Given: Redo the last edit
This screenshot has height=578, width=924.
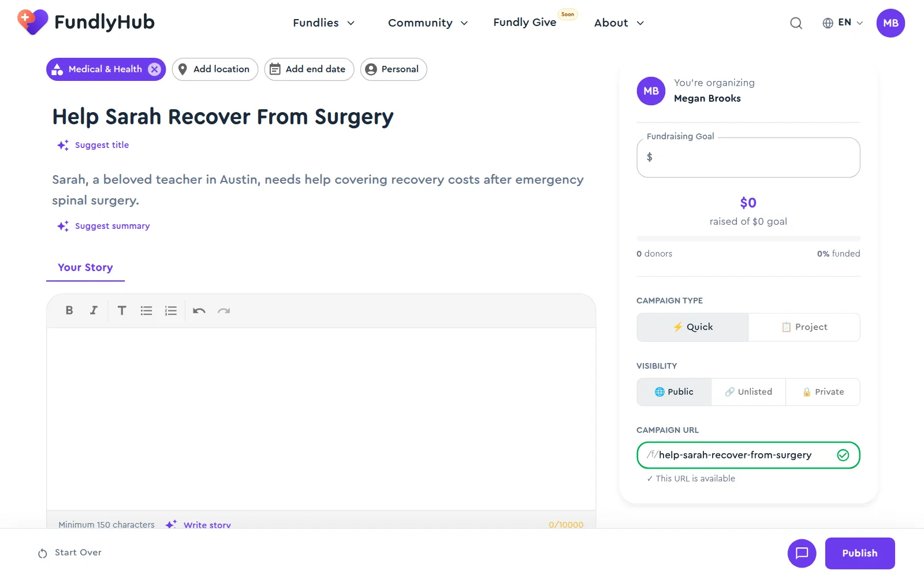Looking at the screenshot, I should pyautogui.click(x=224, y=310).
